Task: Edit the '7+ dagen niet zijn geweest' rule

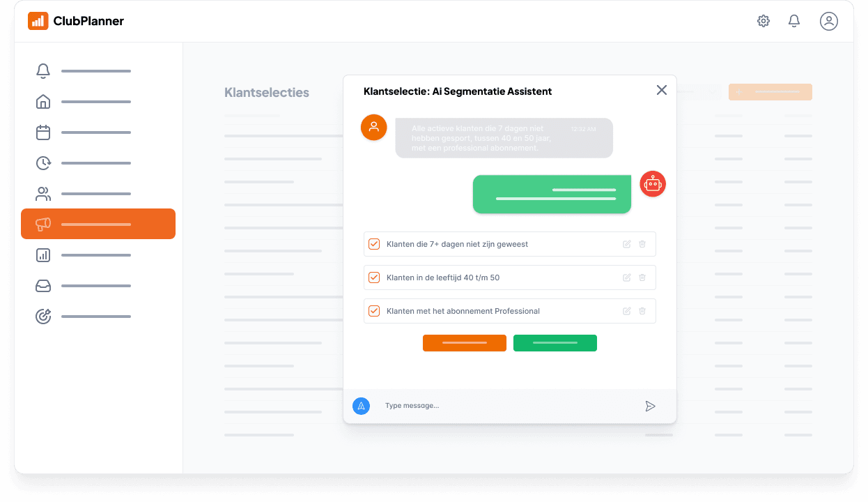Action: (x=626, y=244)
